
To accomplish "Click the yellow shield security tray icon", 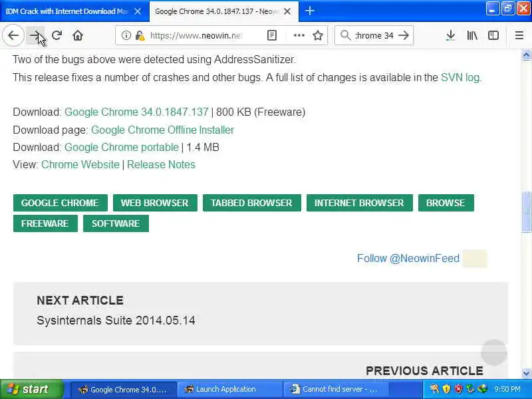I will [446, 389].
